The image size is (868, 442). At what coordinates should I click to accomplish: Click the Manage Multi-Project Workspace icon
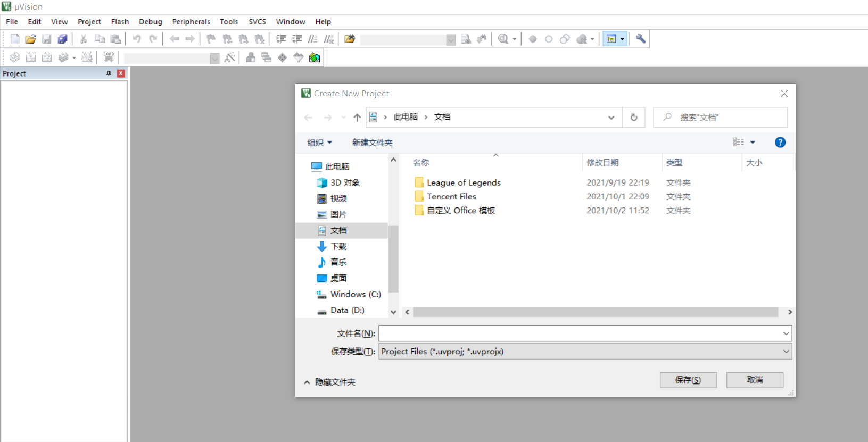point(267,57)
